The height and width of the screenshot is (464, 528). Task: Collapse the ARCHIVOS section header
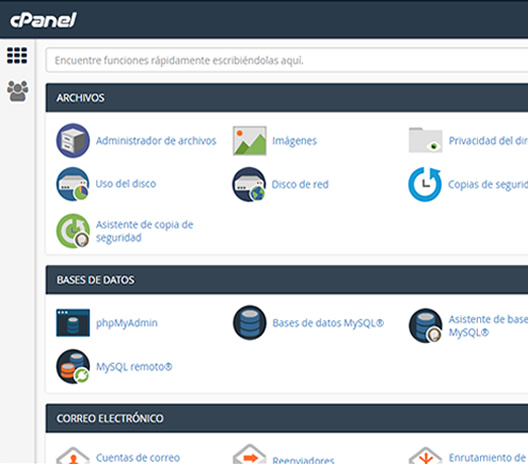point(287,98)
